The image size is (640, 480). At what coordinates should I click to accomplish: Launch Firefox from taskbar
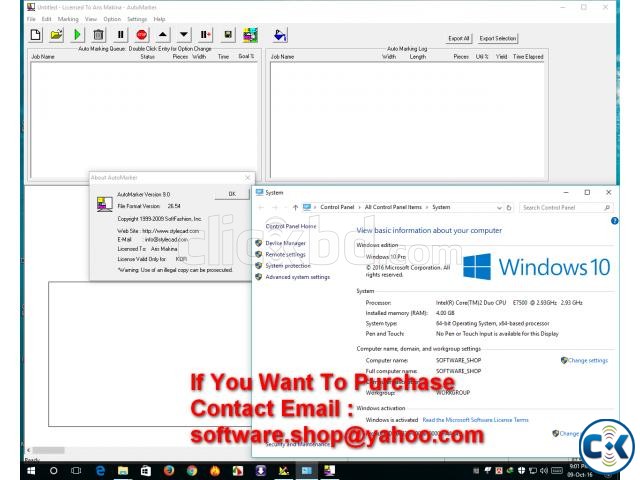[x=169, y=471]
